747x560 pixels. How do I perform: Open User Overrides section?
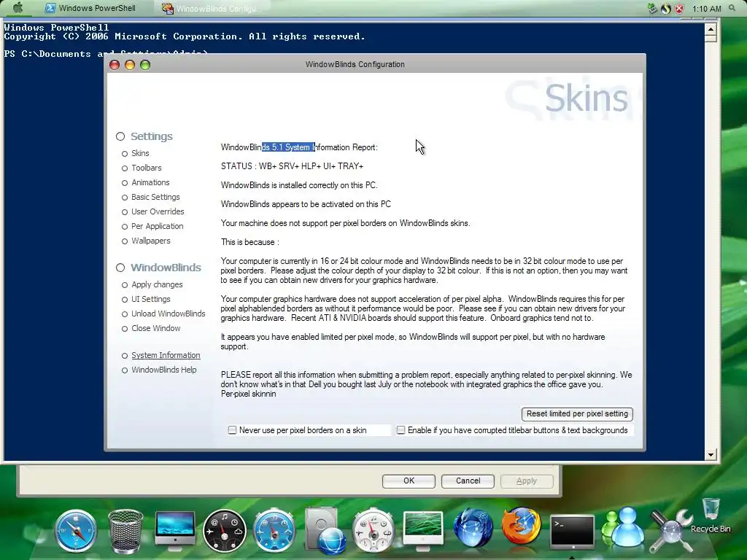point(158,212)
